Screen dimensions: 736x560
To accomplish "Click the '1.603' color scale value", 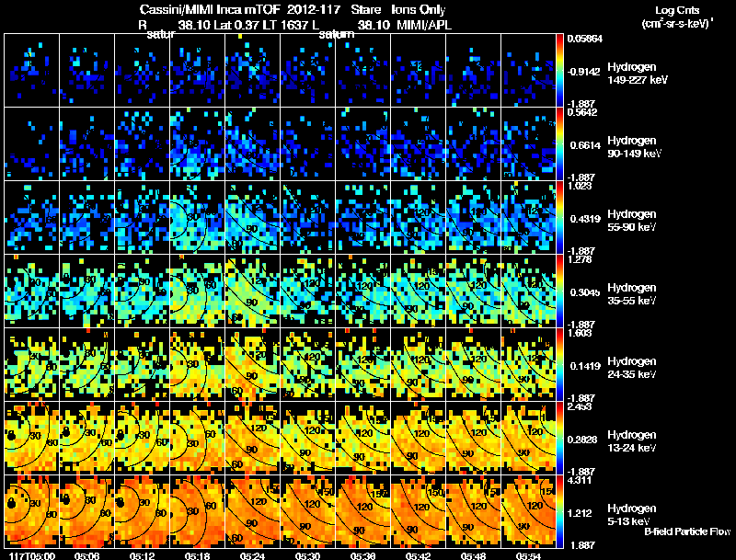I will 580,333.
